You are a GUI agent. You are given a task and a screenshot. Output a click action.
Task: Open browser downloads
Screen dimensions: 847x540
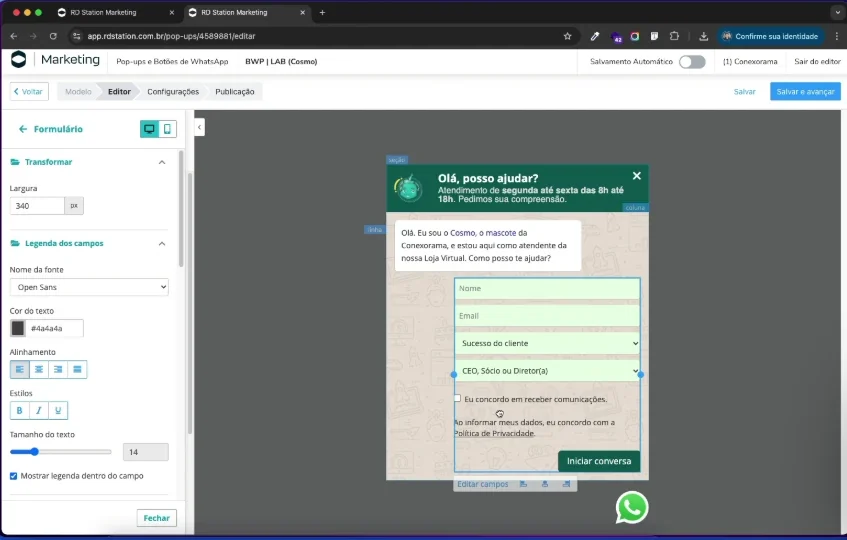(x=703, y=36)
